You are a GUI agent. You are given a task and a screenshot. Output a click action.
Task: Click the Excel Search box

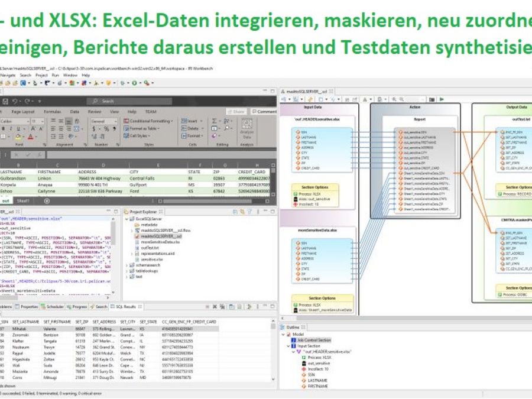pos(129,101)
